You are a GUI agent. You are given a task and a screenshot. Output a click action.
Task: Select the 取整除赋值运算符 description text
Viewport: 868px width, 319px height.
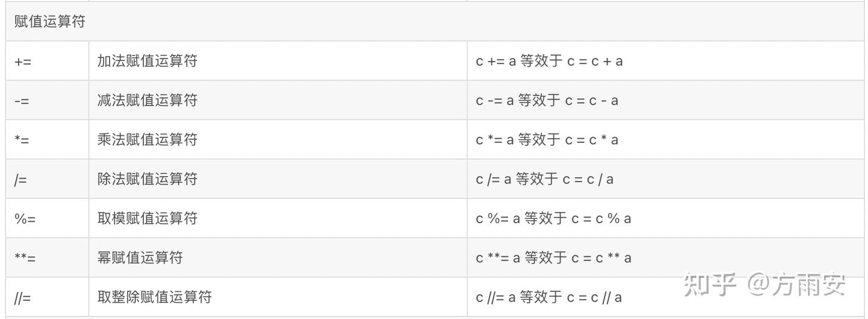pyautogui.click(x=154, y=297)
